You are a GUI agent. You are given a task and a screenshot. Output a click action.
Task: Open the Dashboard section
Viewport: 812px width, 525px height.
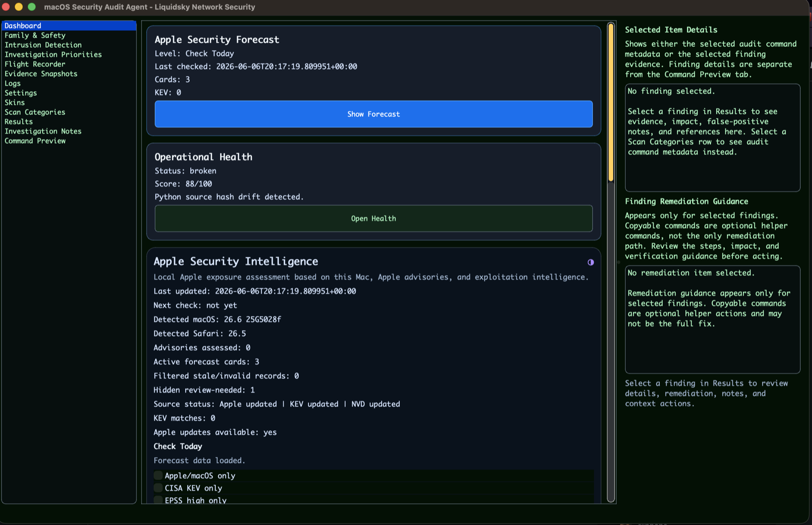pyautogui.click(x=69, y=25)
